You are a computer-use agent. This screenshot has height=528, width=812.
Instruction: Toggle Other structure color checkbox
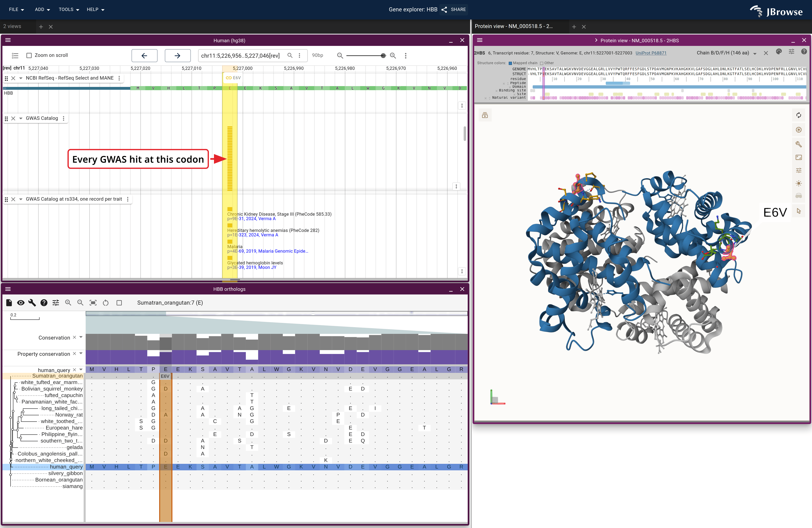(x=541, y=63)
